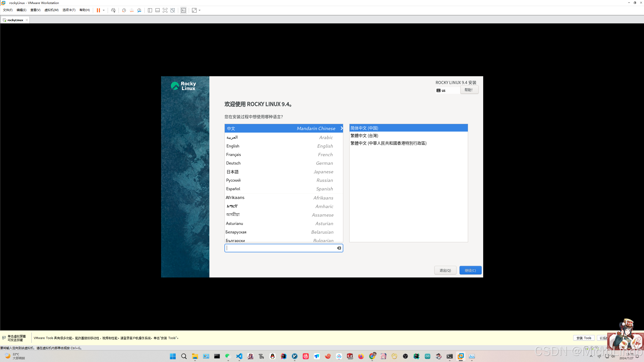Open the 编辑(E) menu
Image resolution: width=644 pixels, height=362 pixels.
[21, 10]
